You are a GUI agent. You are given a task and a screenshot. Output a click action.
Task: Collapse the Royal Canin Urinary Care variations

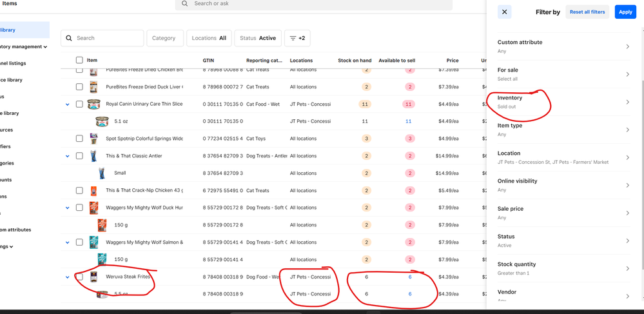pyautogui.click(x=67, y=104)
